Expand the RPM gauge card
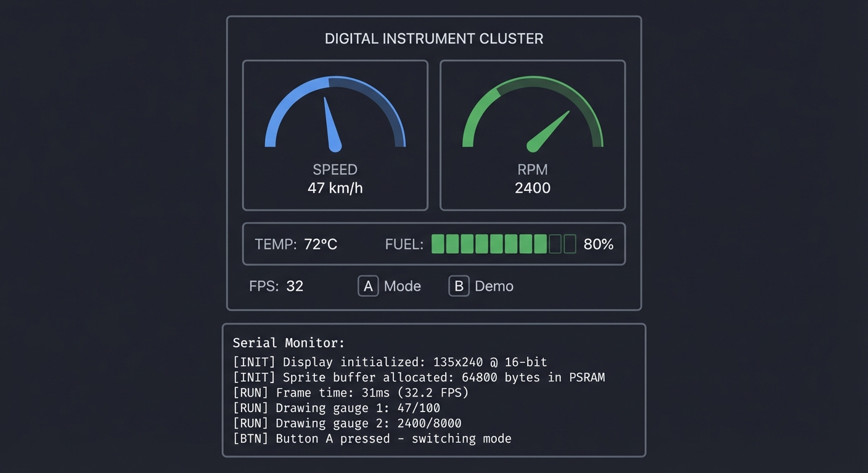The image size is (868, 473). [533, 135]
